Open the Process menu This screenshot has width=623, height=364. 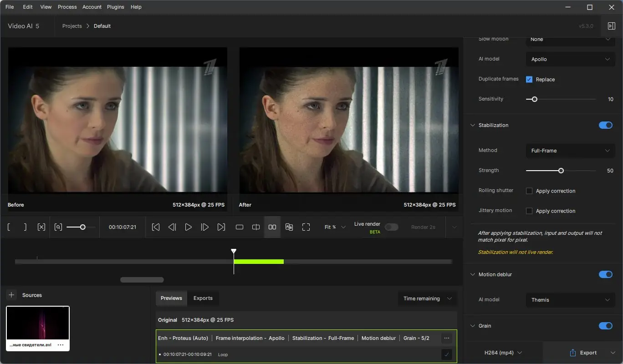[x=67, y=7]
